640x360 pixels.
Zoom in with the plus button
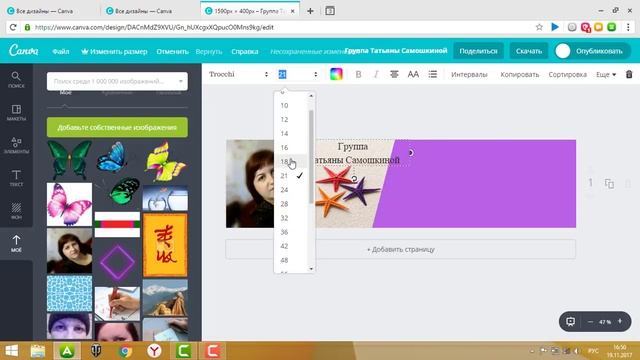620,321
